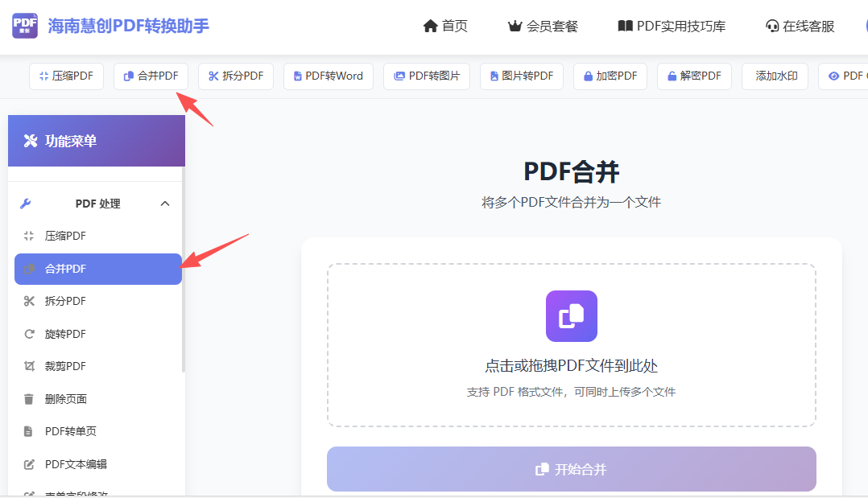Click 点击或拖拽PDF文件到此处 upload text
The width and height of the screenshot is (868, 498).
[x=572, y=366]
